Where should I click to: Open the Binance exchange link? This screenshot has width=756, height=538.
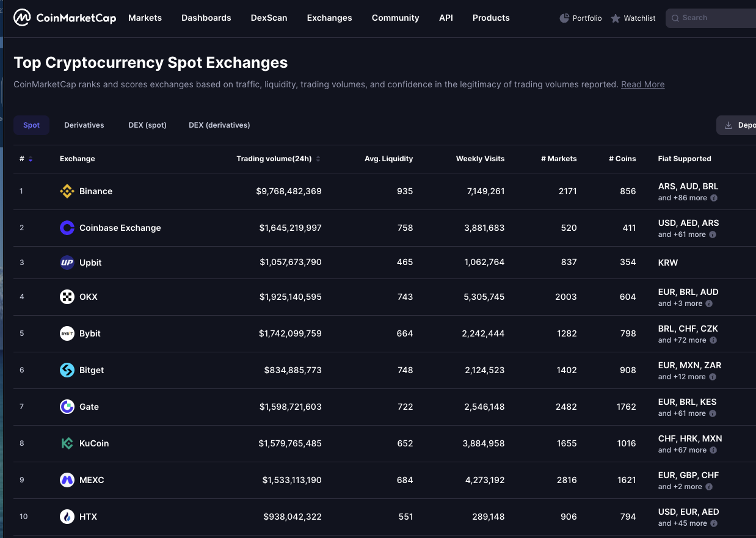[96, 191]
